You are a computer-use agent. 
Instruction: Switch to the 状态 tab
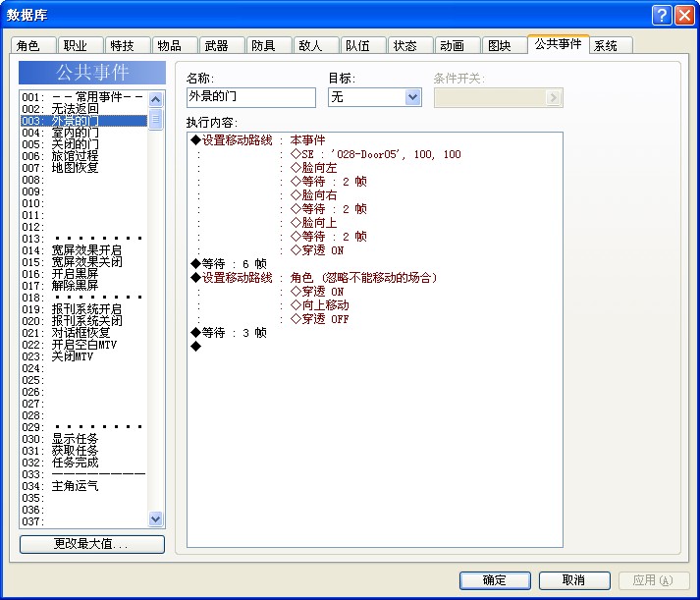[x=410, y=45]
